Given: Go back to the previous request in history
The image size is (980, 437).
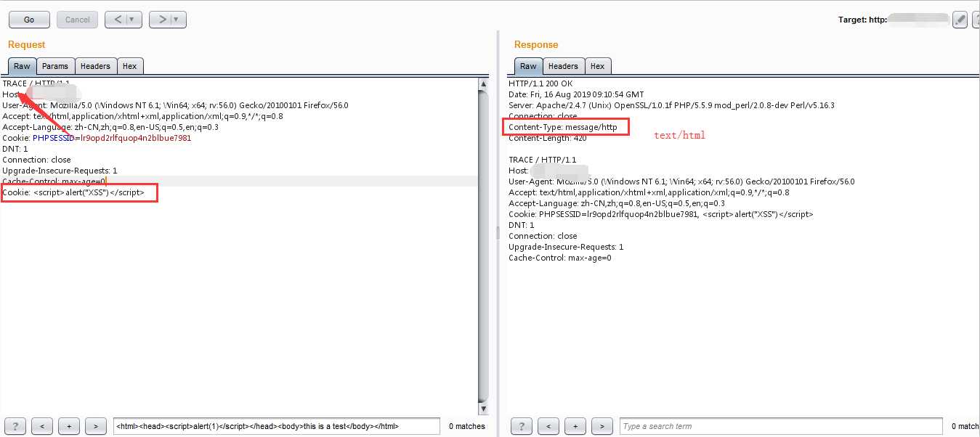Looking at the screenshot, I should tap(116, 20).
